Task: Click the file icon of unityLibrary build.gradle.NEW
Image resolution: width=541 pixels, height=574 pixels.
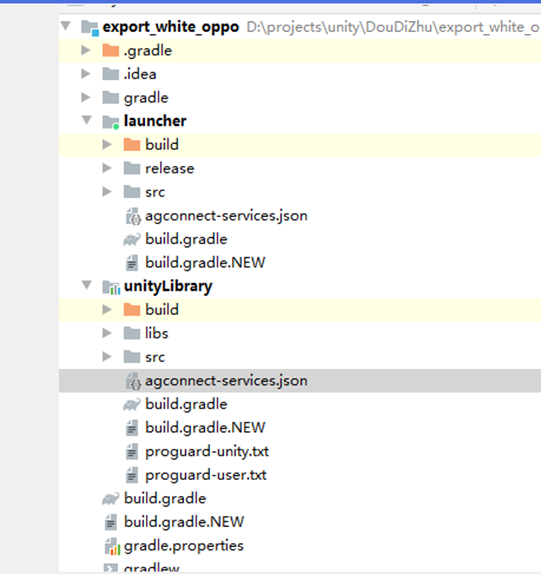Action: click(x=132, y=428)
